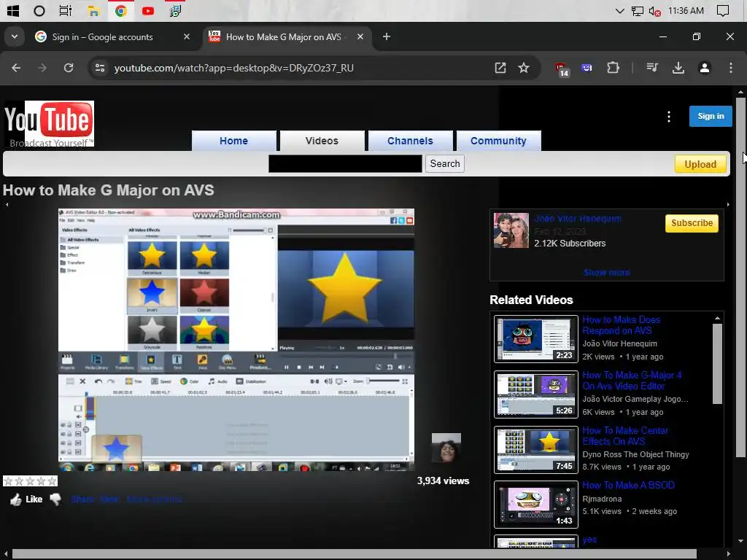Click the address bar URL
This screenshot has width=747, height=560.
coord(234,68)
